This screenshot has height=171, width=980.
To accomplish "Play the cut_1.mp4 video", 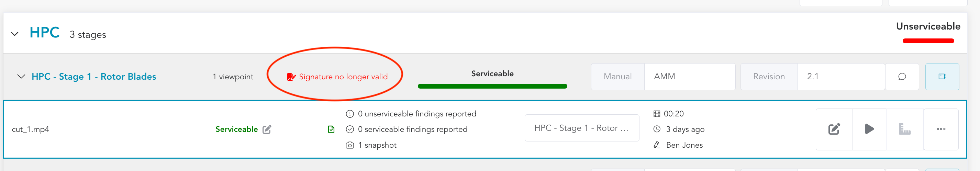I will [869, 129].
